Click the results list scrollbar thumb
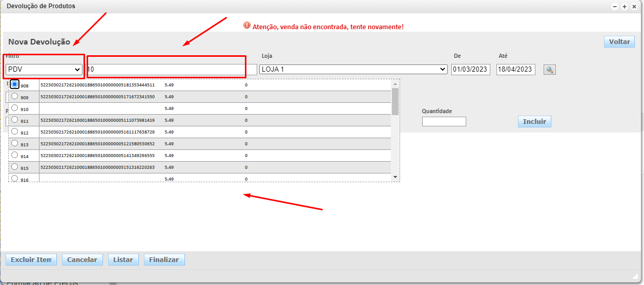 coord(395,101)
